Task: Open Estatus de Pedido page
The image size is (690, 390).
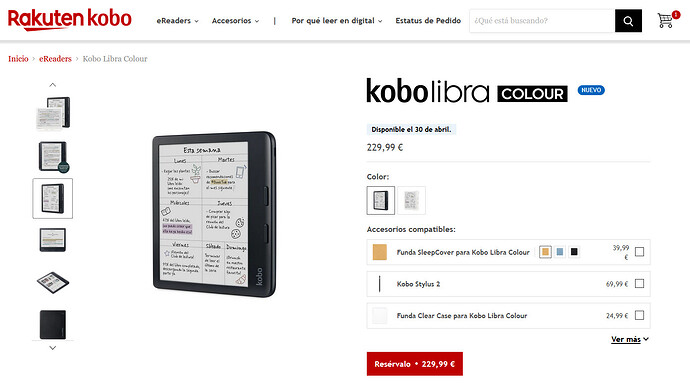Action: pyautogui.click(x=428, y=21)
